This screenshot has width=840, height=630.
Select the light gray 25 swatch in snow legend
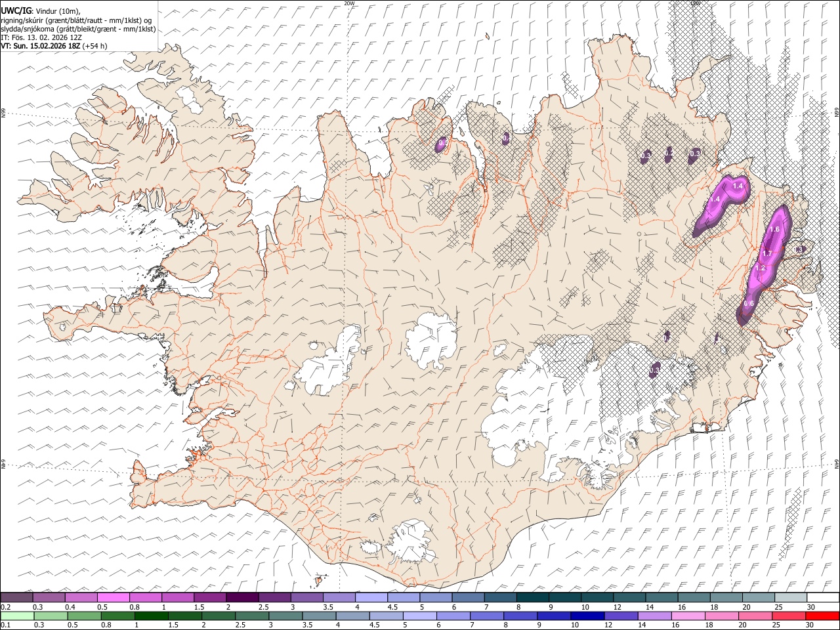(791, 597)
